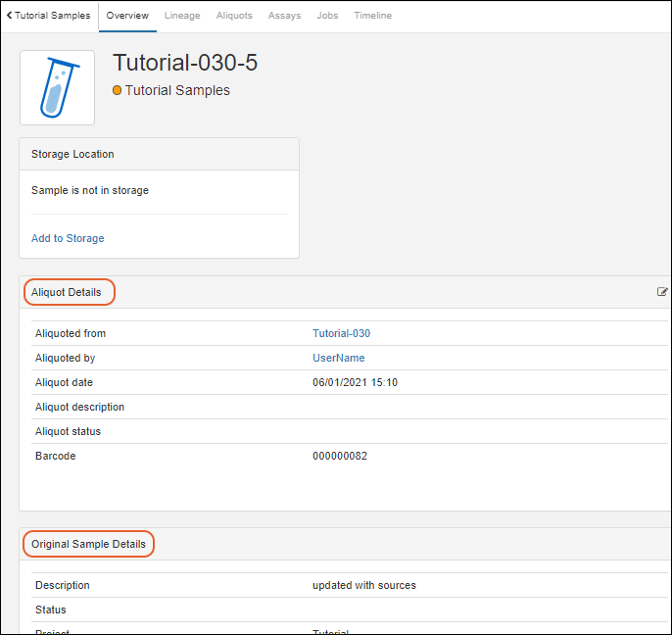Select the barcode value 000000082

pyautogui.click(x=340, y=456)
